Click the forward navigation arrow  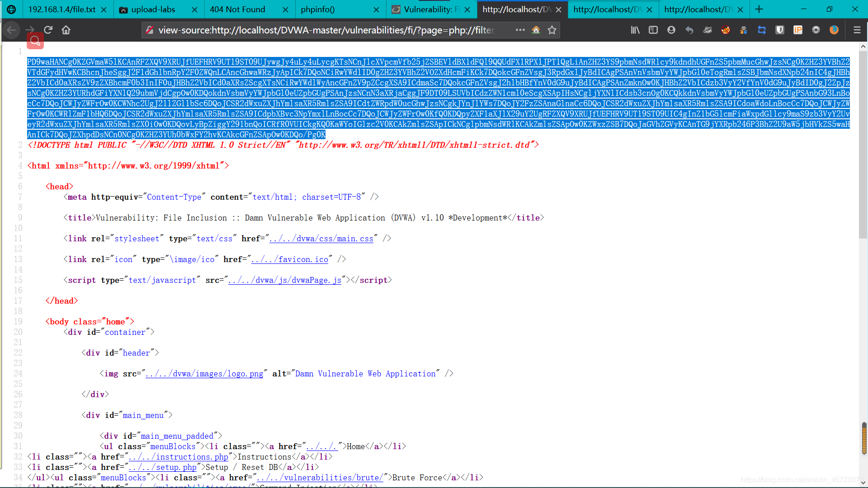pos(30,30)
